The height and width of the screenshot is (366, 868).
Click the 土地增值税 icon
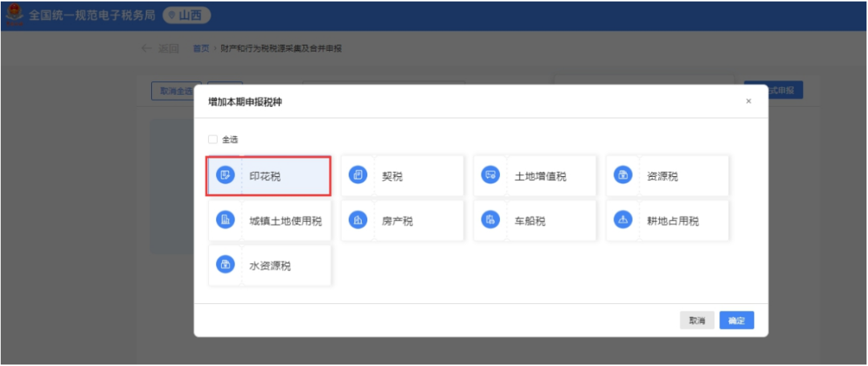pyautogui.click(x=490, y=175)
